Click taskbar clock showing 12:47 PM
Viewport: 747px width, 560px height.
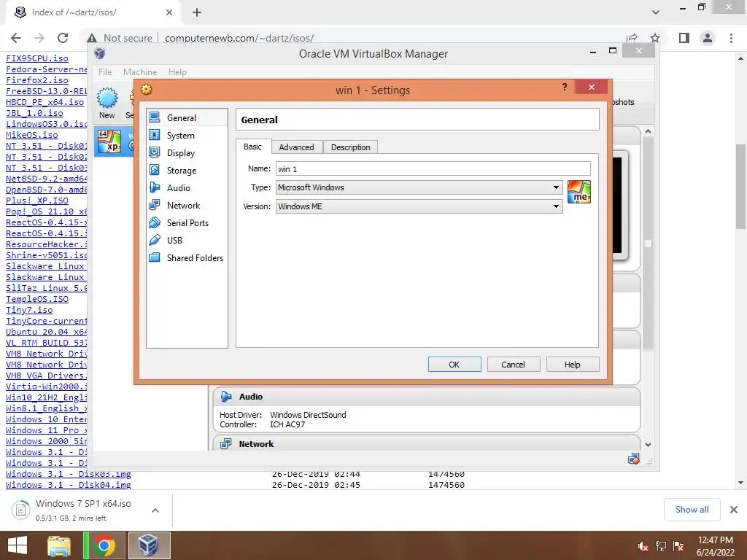715,546
